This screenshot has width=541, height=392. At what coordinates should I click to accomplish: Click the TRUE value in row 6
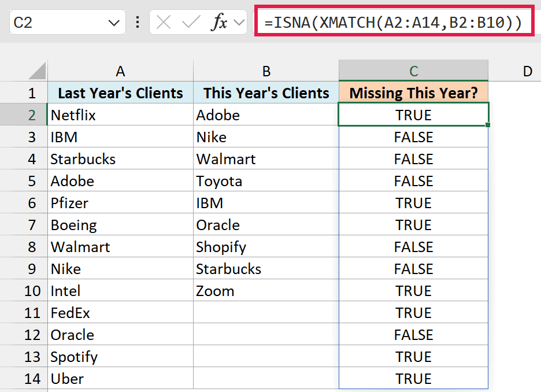(413, 202)
